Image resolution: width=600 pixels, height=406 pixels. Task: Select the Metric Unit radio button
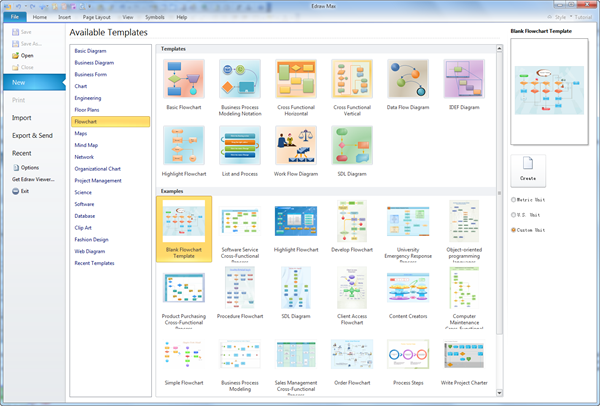point(514,200)
